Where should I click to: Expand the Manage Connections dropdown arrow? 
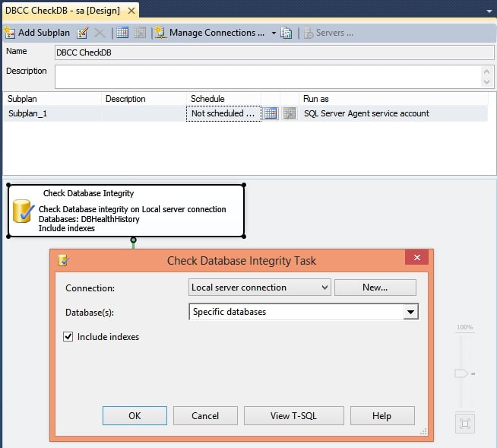tap(274, 33)
